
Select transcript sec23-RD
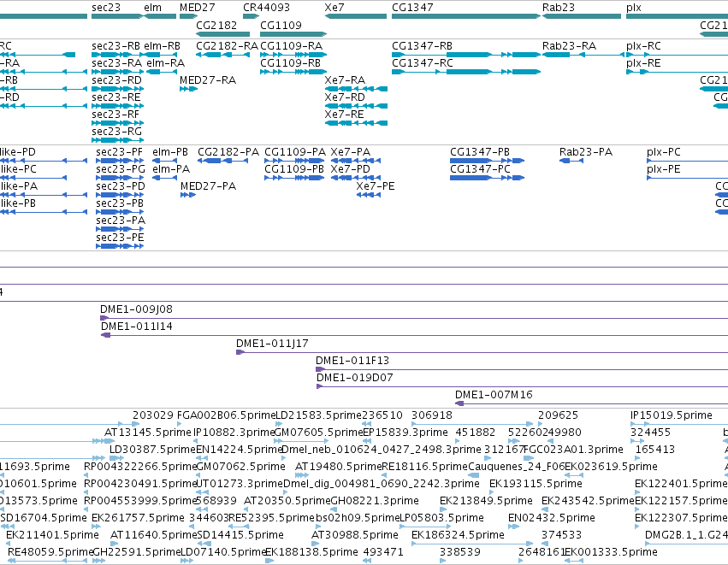[x=117, y=89]
